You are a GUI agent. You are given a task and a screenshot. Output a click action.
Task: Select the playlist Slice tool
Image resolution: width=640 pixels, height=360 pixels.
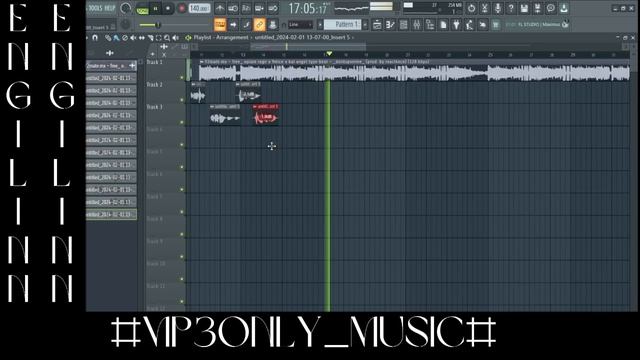click(x=150, y=38)
